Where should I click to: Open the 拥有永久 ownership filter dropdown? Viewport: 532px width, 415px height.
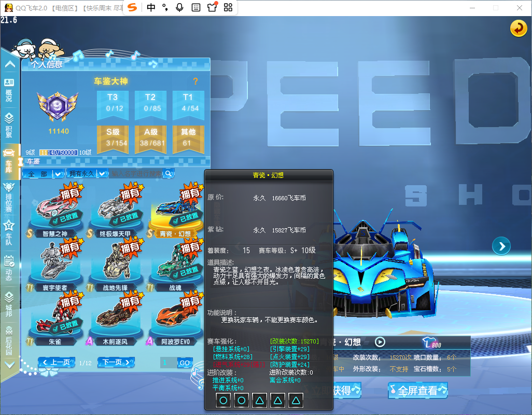(x=87, y=174)
